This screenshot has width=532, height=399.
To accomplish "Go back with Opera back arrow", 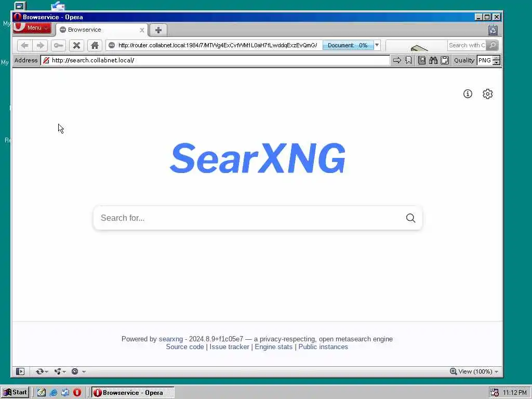I will click(25, 46).
